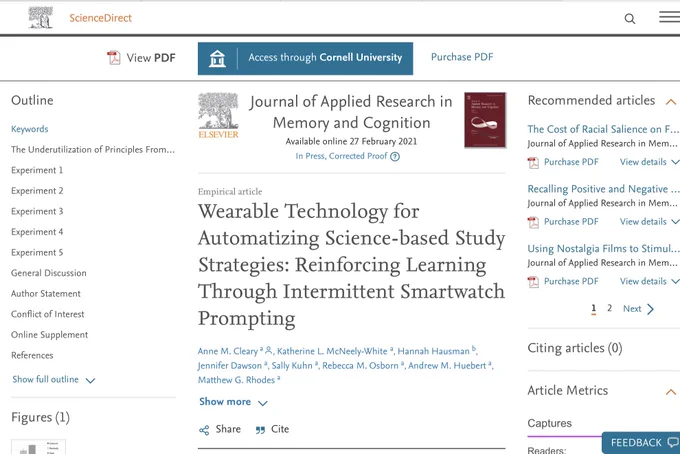Click the institution building icon

click(217, 59)
